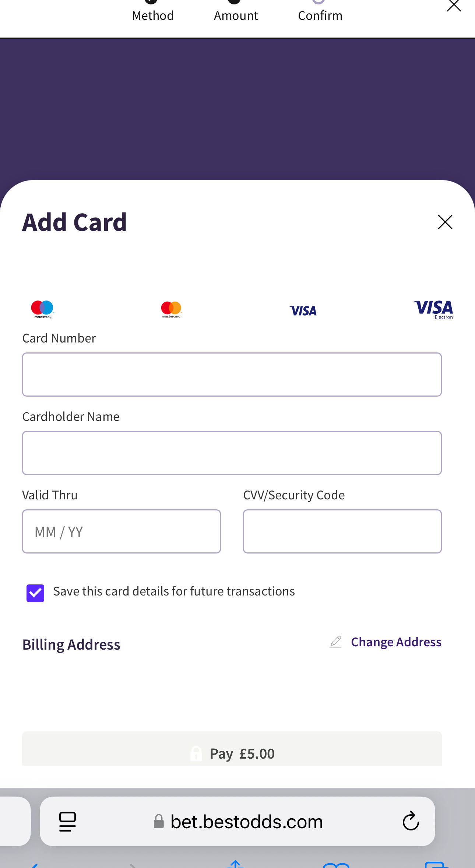
Task: Tap the padlock icon in the address bar
Action: tap(159, 822)
